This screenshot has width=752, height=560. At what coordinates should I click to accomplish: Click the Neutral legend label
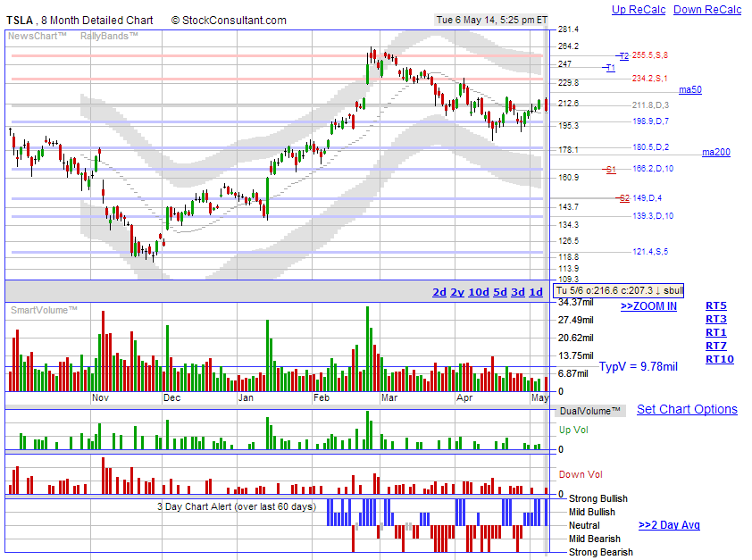pos(584,525)
